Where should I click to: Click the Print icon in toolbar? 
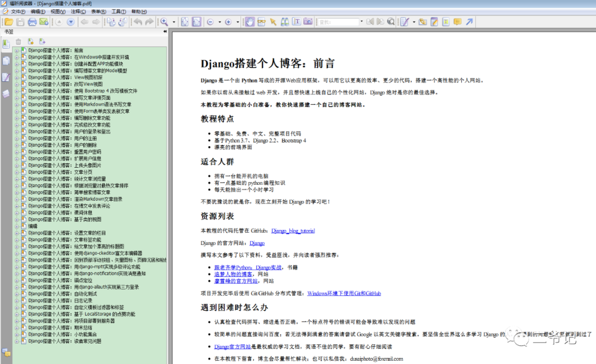click(x=33, y=22)
